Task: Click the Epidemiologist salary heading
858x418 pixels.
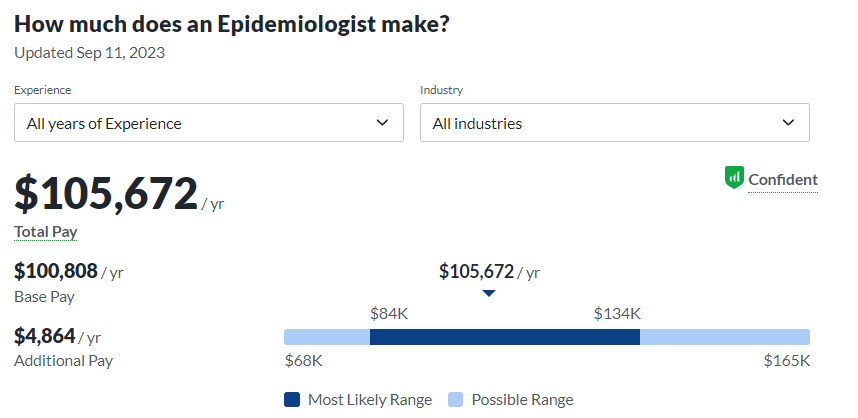Action: [x=232, y=24]
